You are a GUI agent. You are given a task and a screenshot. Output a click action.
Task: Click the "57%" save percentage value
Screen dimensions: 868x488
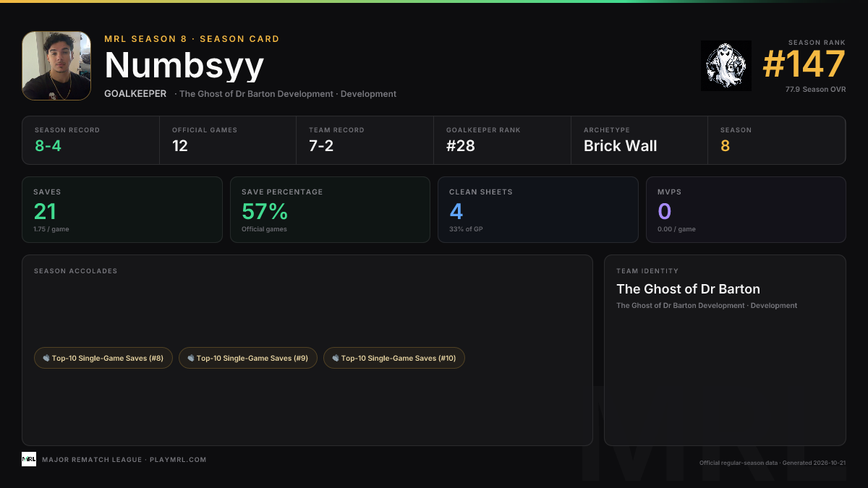point(265,211)
